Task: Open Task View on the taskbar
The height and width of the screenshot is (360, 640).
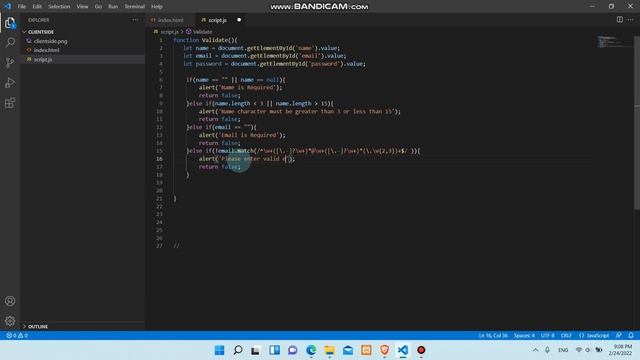Action: [x=256, y=350]
